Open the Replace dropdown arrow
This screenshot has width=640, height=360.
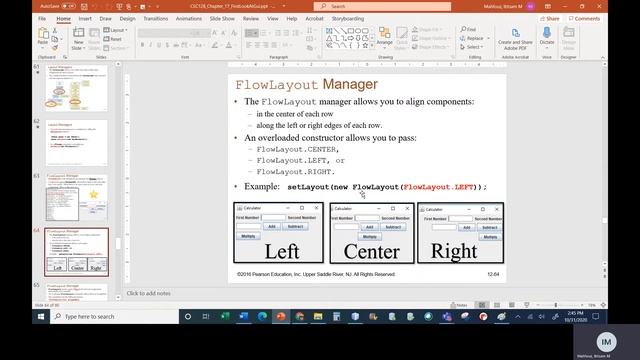[x=489, y=38]
